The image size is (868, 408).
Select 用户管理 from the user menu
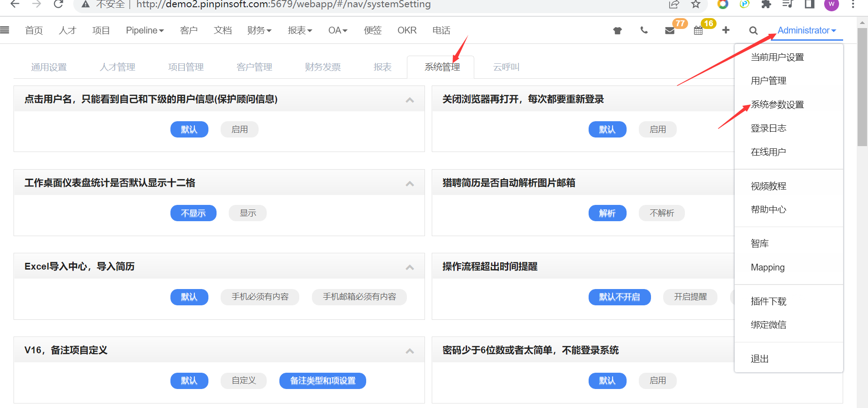point(768,81)
